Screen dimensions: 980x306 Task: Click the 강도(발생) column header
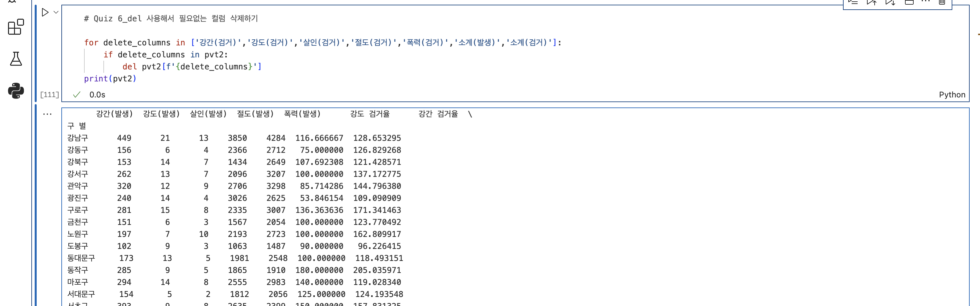(161, 114)
